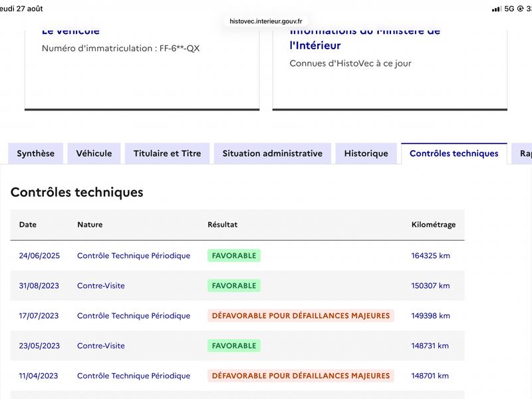Open the Synthèse tab
Viewport: 532px width, 399px height.
click(x=36, y=154)
